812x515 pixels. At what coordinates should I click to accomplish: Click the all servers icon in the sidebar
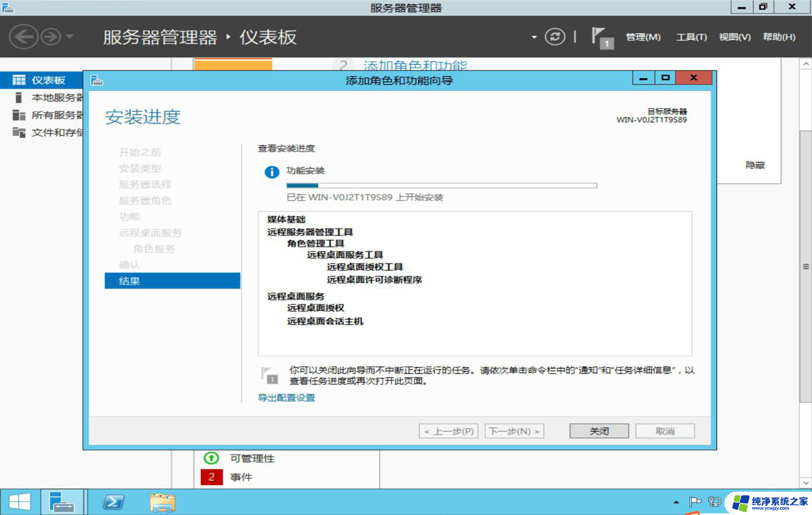[x=19, y=115]
